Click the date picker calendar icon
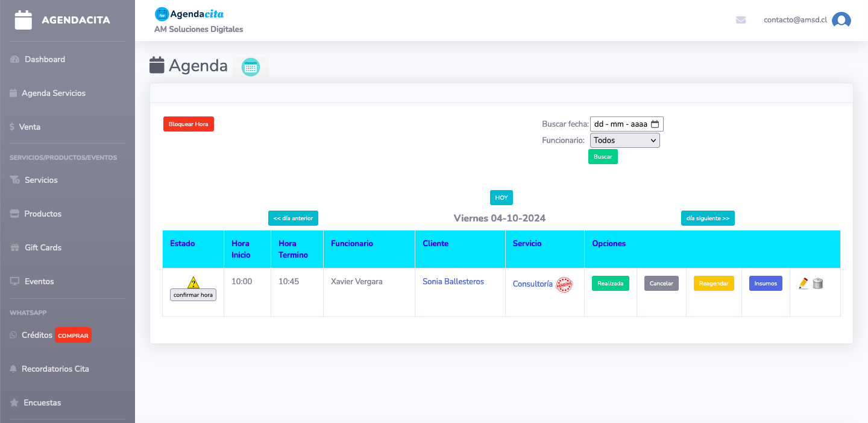Image resolution: width=868 pixels, height=423 pixels. tap(655, 124)
